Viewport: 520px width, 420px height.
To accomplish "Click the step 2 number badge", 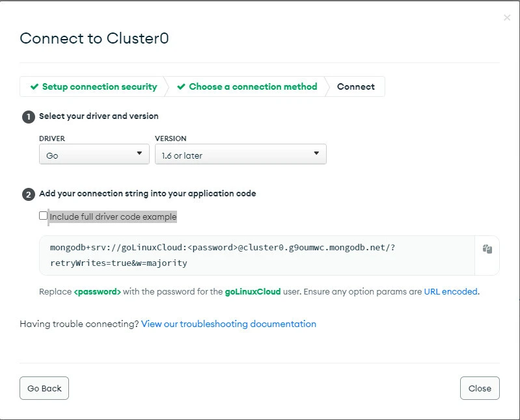I will (28, 194).
